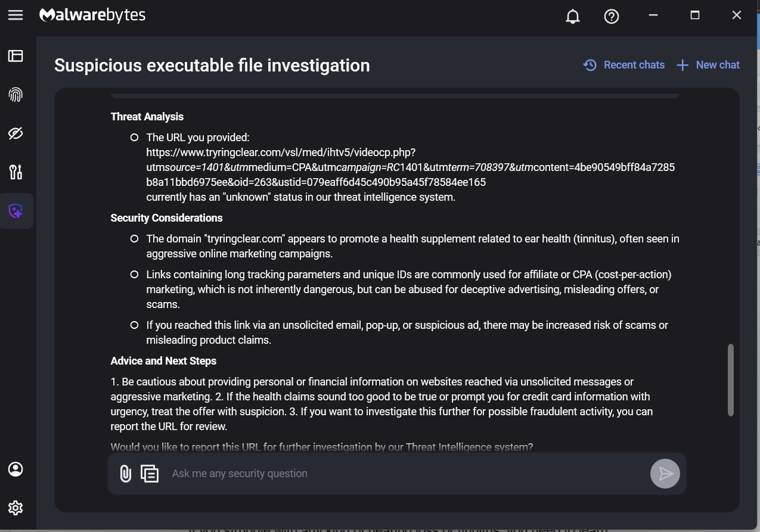Open the fingerprint identity protection icon
Viewport: 760px width, 532px height.
[15, 95]
